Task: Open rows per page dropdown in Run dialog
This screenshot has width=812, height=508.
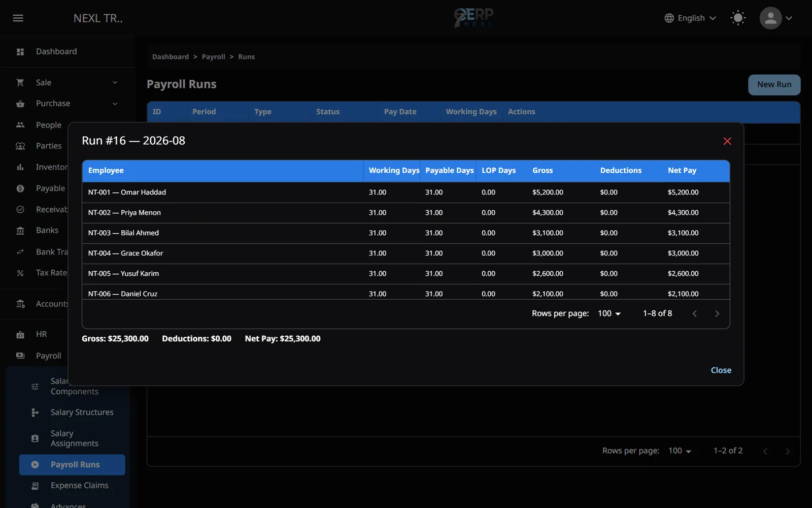Action: [x=609, y=313]
